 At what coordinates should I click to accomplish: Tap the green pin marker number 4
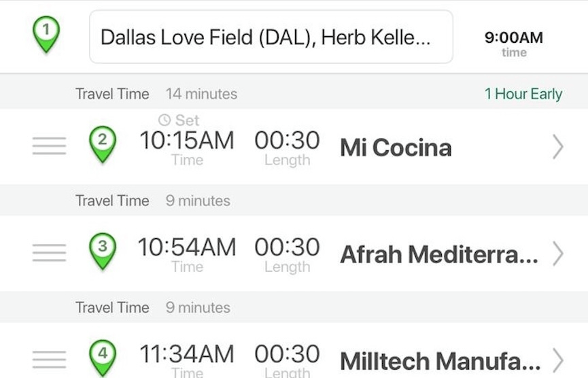tap(103, 358)
